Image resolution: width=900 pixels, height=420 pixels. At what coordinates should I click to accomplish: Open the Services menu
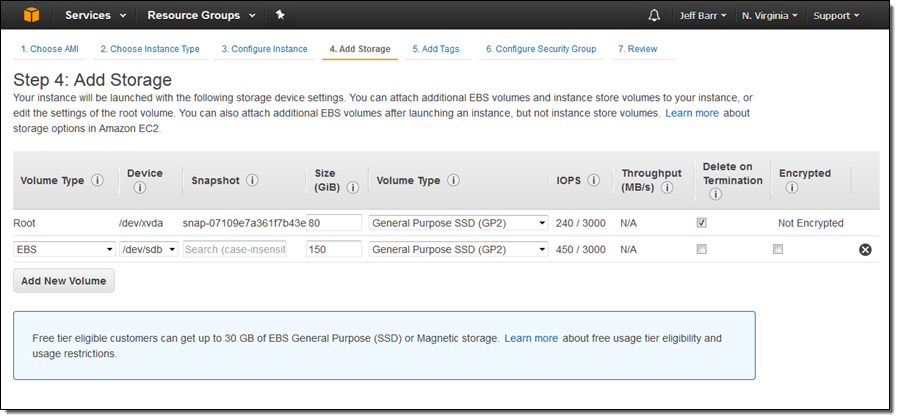[96, 16]
